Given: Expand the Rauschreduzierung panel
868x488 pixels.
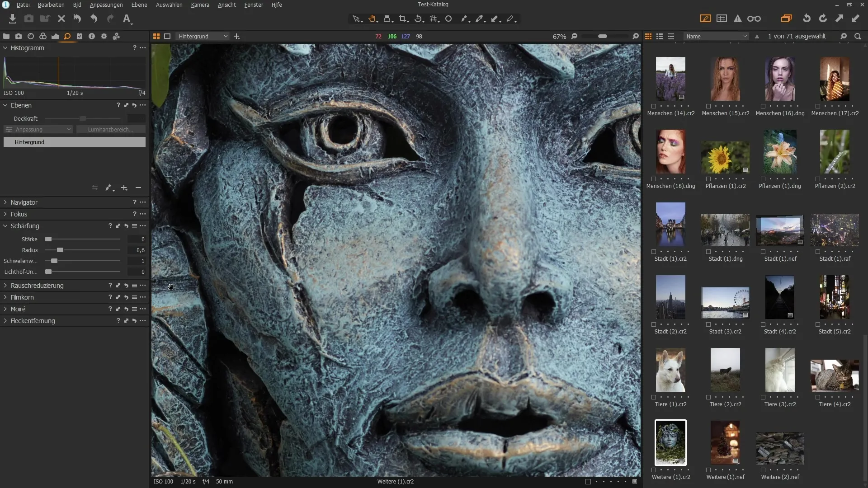Looking at the screenshot, I should point(5,286).
